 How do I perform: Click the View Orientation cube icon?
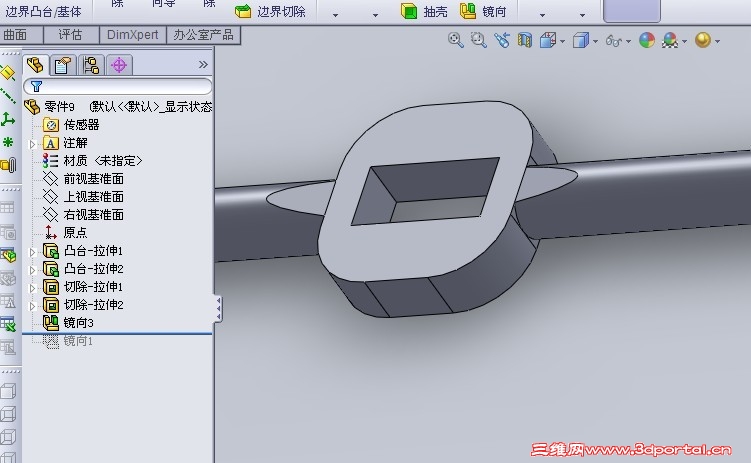(x=548, y=40)
